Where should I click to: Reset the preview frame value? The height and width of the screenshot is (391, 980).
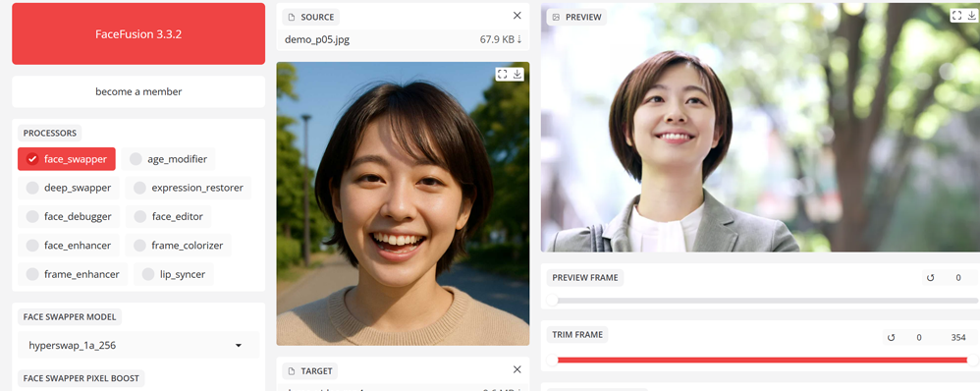(931, 278)
